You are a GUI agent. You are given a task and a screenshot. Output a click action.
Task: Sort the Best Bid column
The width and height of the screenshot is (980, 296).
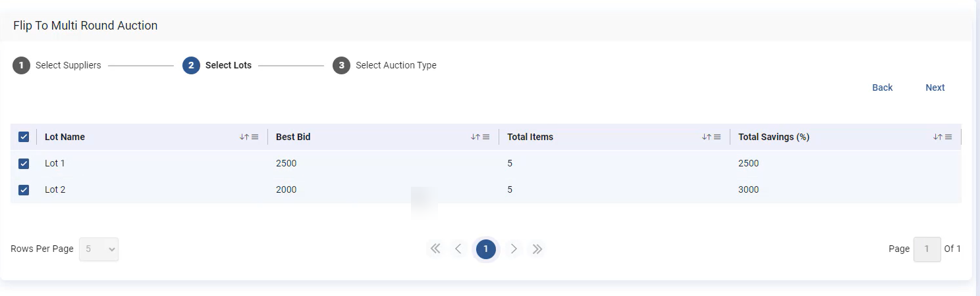pos(476,137)
